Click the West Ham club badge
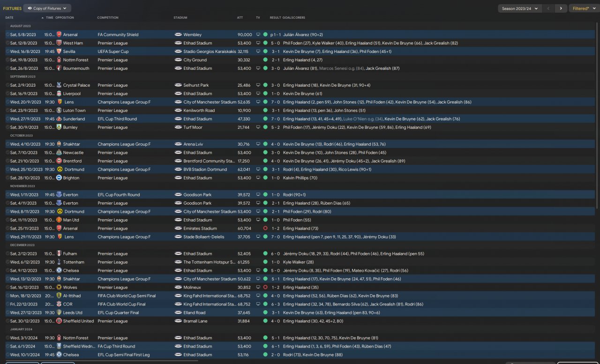600x364 pixels. click(59, 43)
